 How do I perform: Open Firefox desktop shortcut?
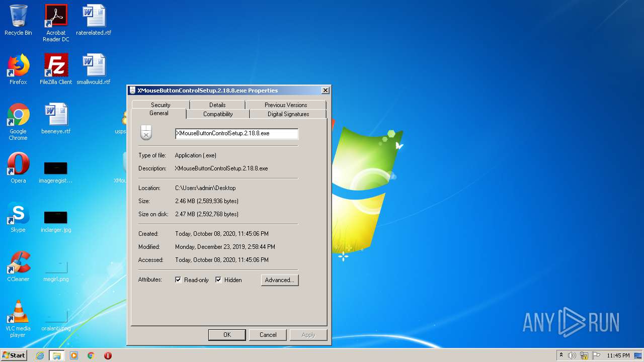18,69
